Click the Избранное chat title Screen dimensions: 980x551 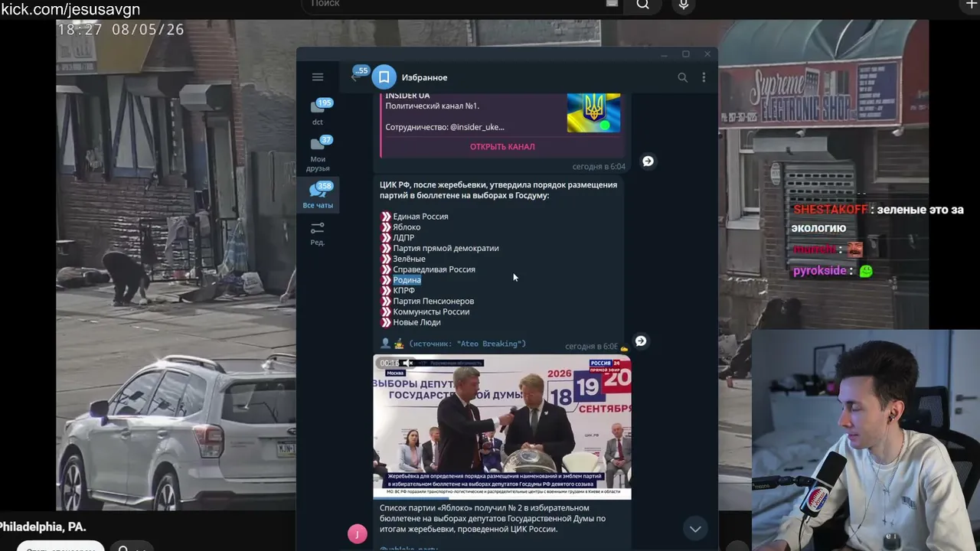(424, 77)
